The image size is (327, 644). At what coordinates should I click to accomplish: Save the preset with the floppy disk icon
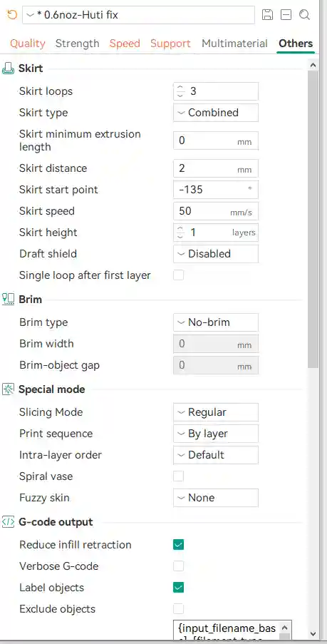[x=267, y=15]
